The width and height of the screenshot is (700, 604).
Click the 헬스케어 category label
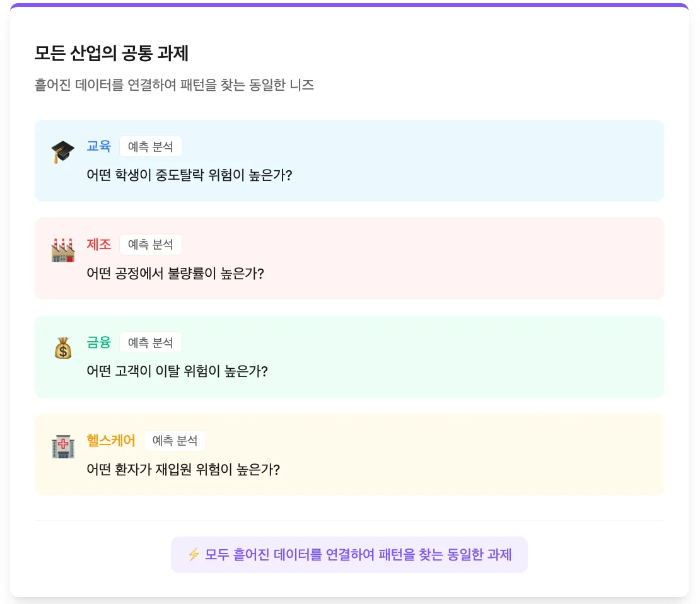[x=111, y=441]
